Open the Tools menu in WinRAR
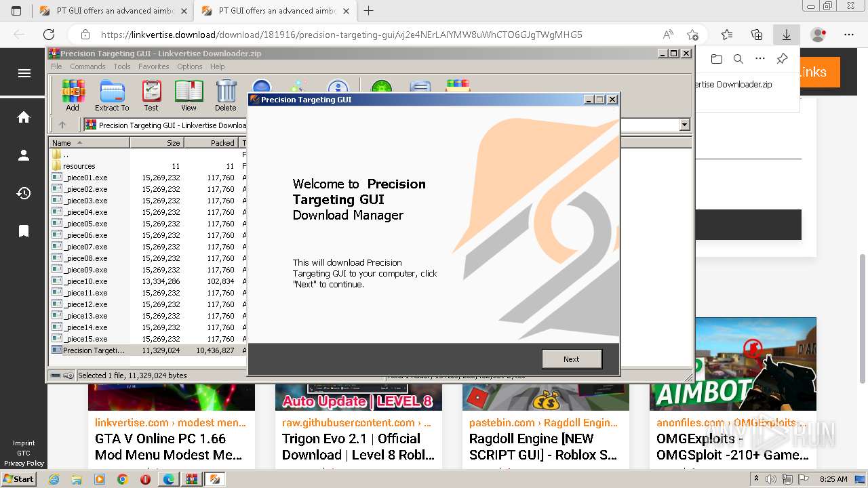 pyautogui.click(x=122, y=66)
